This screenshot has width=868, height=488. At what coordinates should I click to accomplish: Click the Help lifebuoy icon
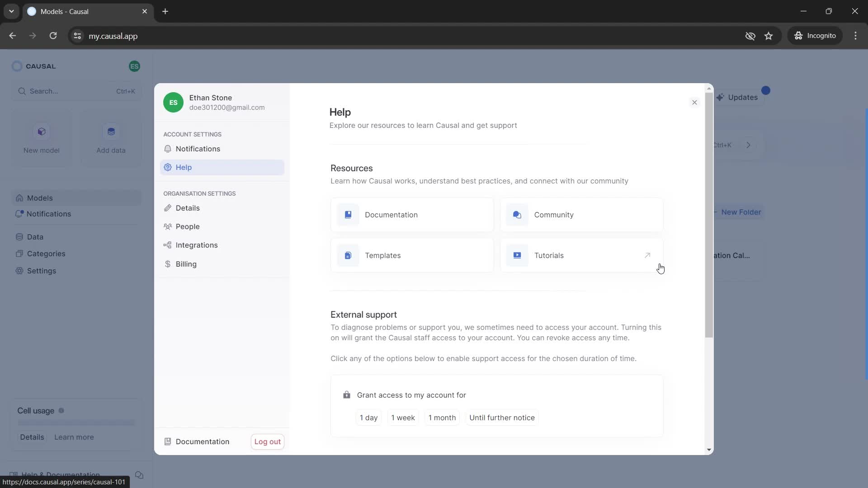coord(168,167)
